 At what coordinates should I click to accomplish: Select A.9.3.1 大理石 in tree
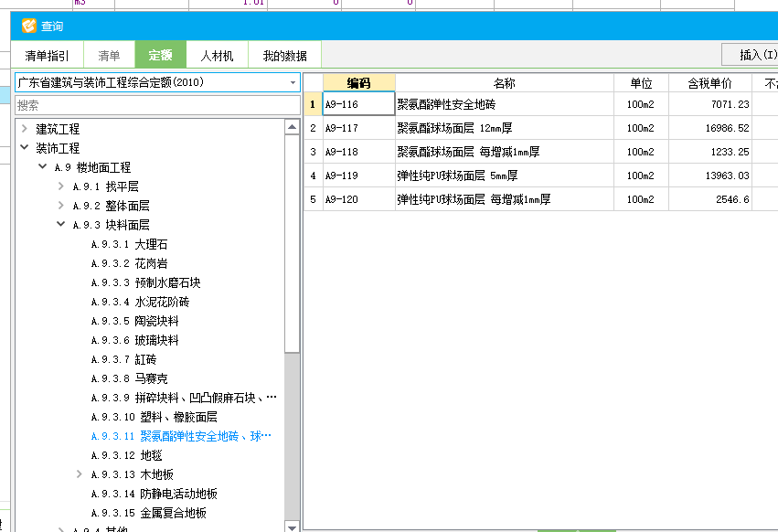coord(130,244)
